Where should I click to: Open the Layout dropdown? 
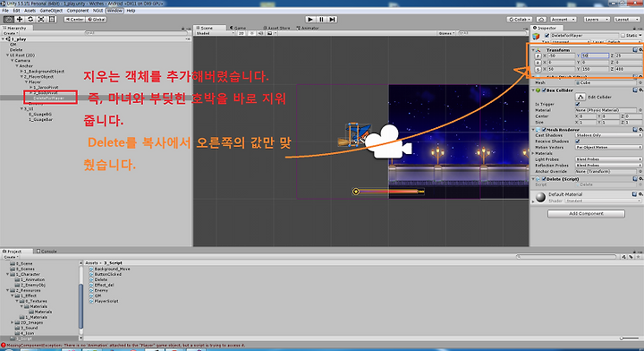point(626,20)
